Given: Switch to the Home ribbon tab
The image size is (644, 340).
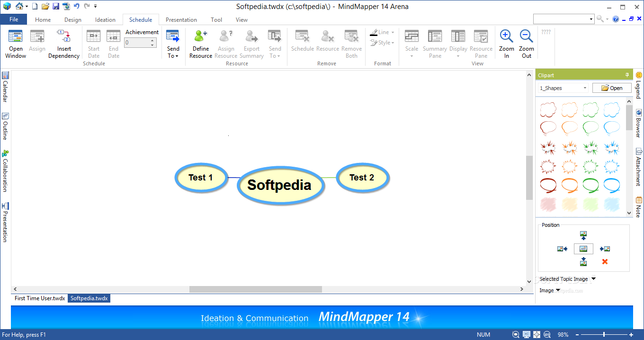Looking at the screenshot, I should [43, 20].
